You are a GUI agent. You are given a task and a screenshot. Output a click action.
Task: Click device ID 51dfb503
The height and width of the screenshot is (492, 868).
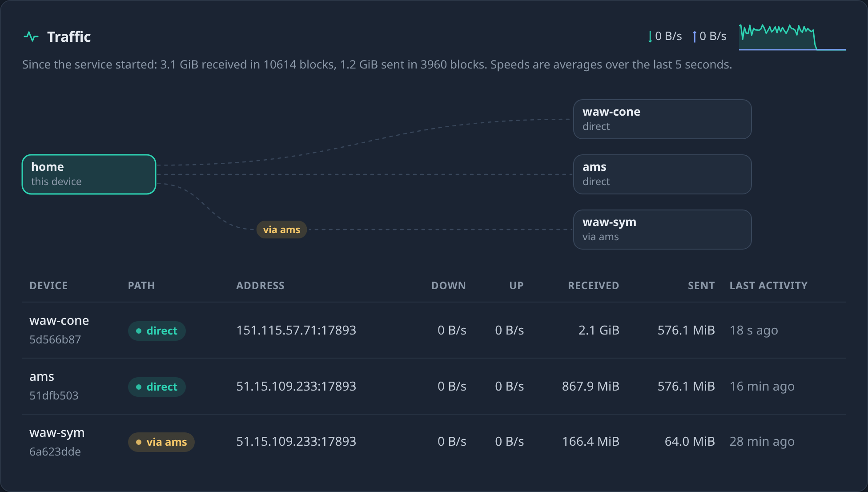(x=54, y=395)
